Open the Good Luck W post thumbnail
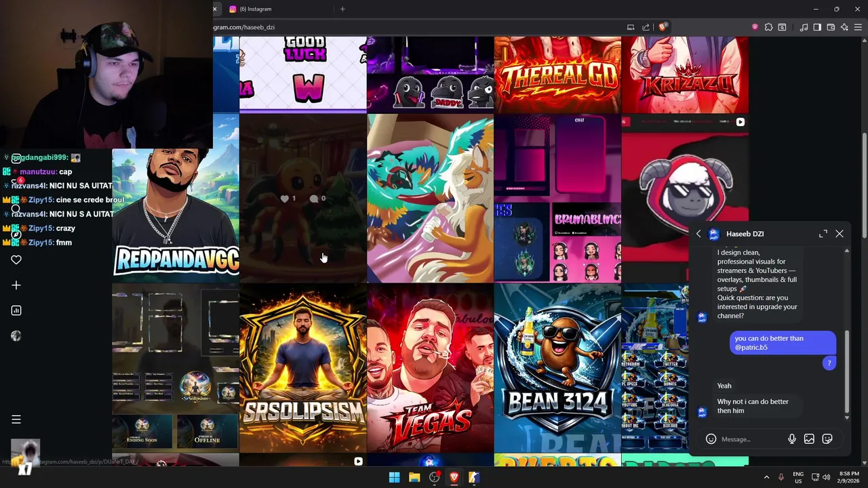The image size is (868, 488). (x=302, y=75)
